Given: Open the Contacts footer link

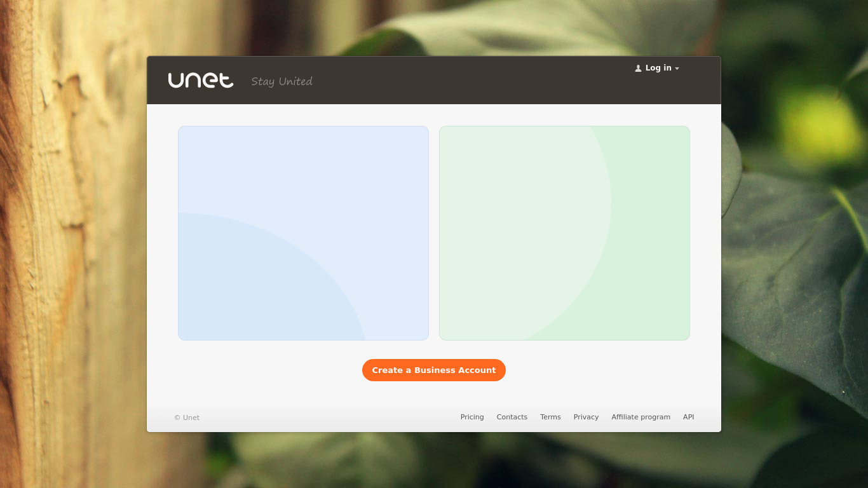Looking at the screenshot, I should 512,417.
